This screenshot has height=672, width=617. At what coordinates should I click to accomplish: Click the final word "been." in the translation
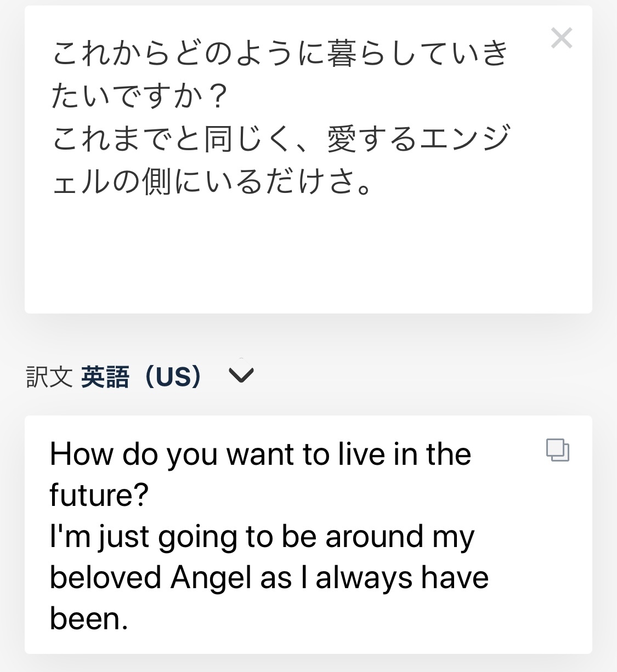[x=89, y=619]
